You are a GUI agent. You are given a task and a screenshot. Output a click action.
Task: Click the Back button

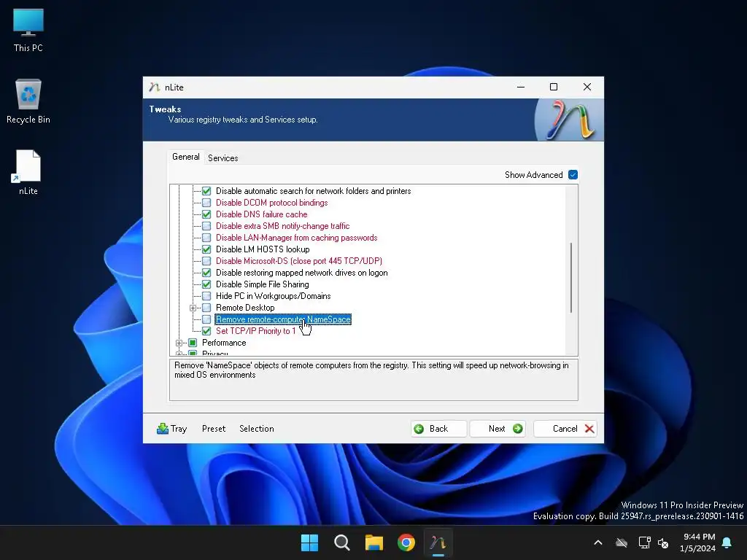(438, 429)
